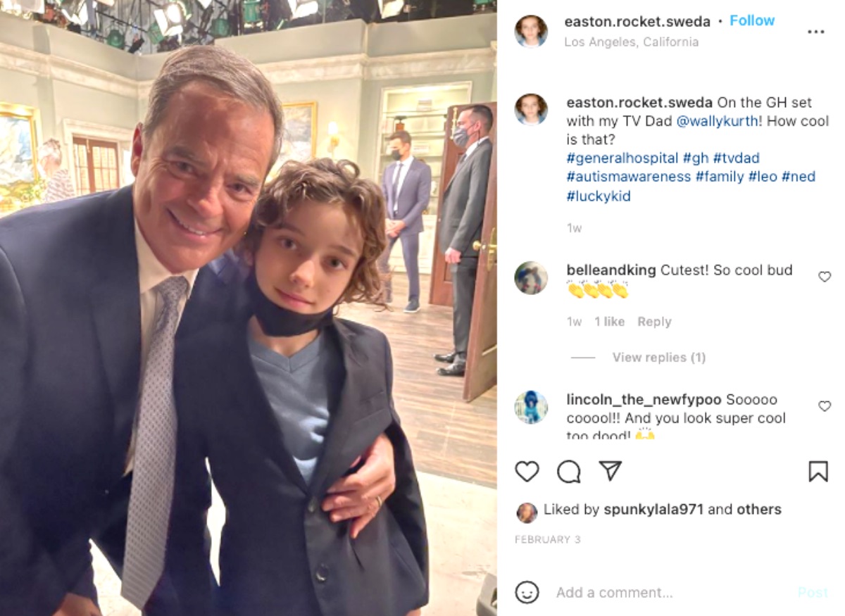This screenshot has width=845, height=616.
Task: Open the @wallykurth mention link
Action: tap(718, 121)
